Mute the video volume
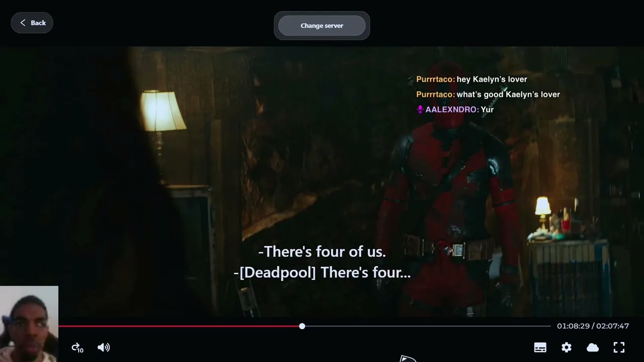 point(104,347)
